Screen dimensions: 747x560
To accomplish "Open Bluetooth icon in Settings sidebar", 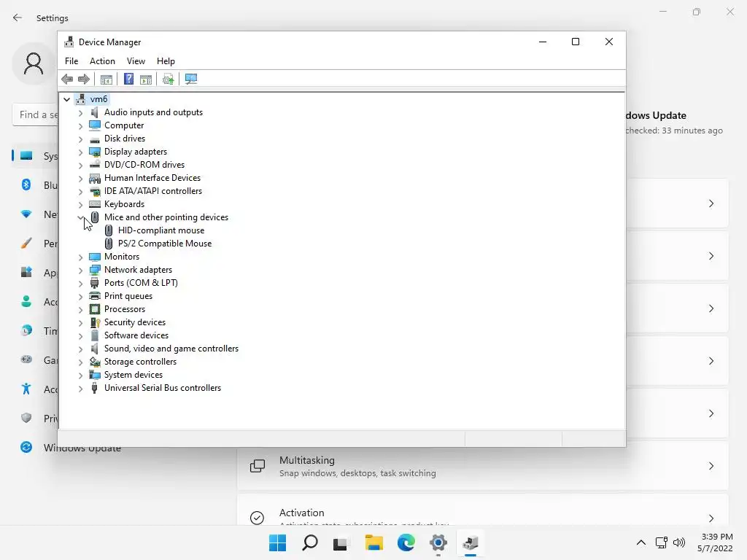I will pyautogui.click(x=26, y=184).
